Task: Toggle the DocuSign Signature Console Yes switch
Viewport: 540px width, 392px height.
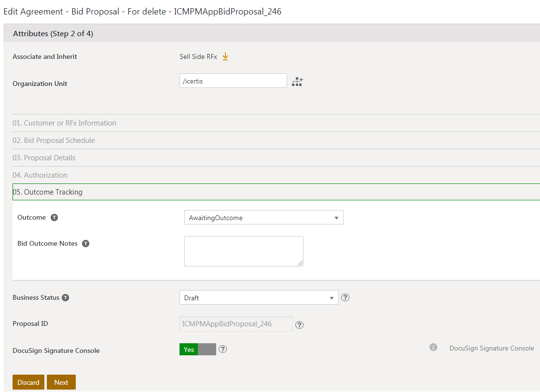Action: pyautogui.click(x=197, y=350)
